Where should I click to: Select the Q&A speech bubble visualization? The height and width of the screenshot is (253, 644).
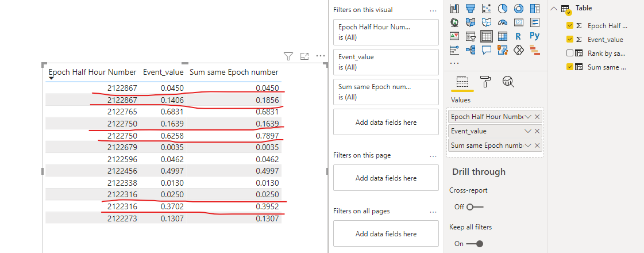tap(486, 50)
